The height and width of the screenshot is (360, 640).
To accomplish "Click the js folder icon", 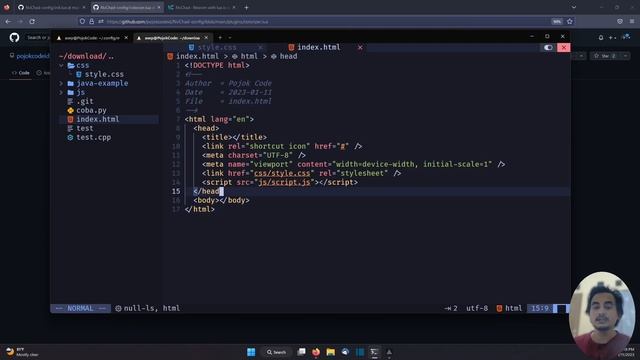I will point(71,93).
